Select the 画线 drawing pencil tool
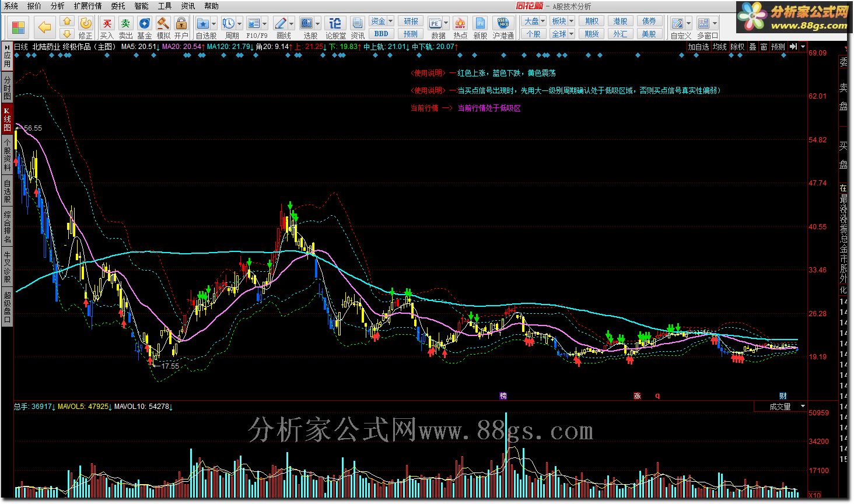This screenshot has height=504, width=854. (x=281, y=23)
